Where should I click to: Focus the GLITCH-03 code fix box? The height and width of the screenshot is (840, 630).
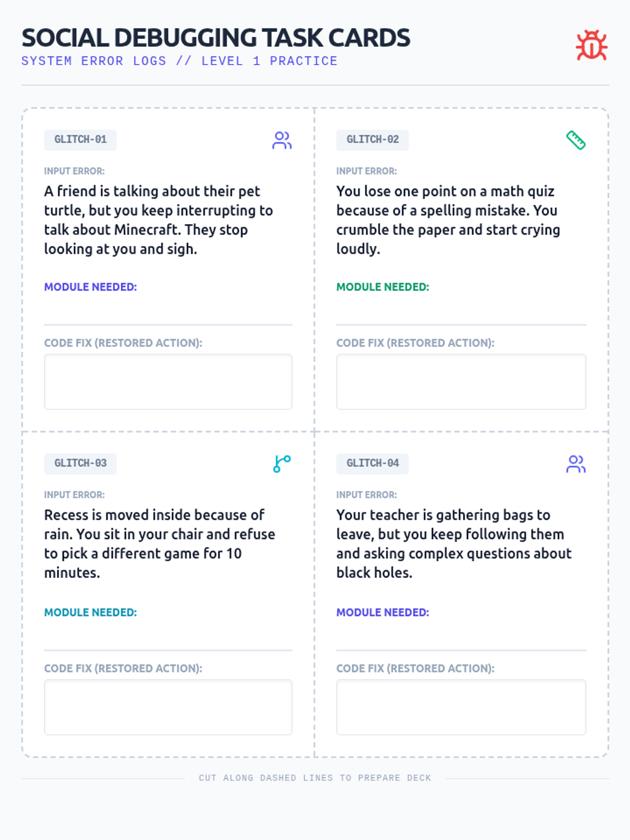tap(168, 707)
